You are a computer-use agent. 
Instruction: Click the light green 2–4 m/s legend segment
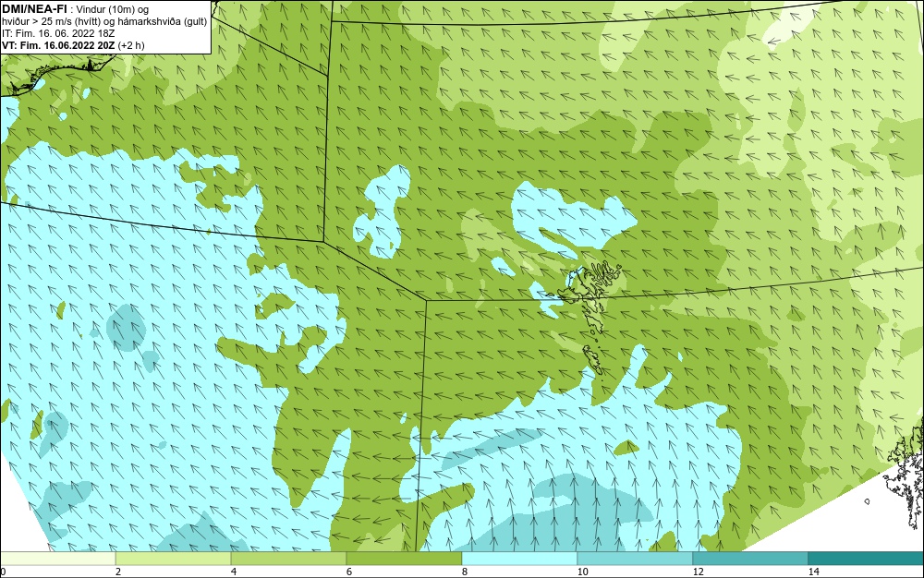coord(174,559)
